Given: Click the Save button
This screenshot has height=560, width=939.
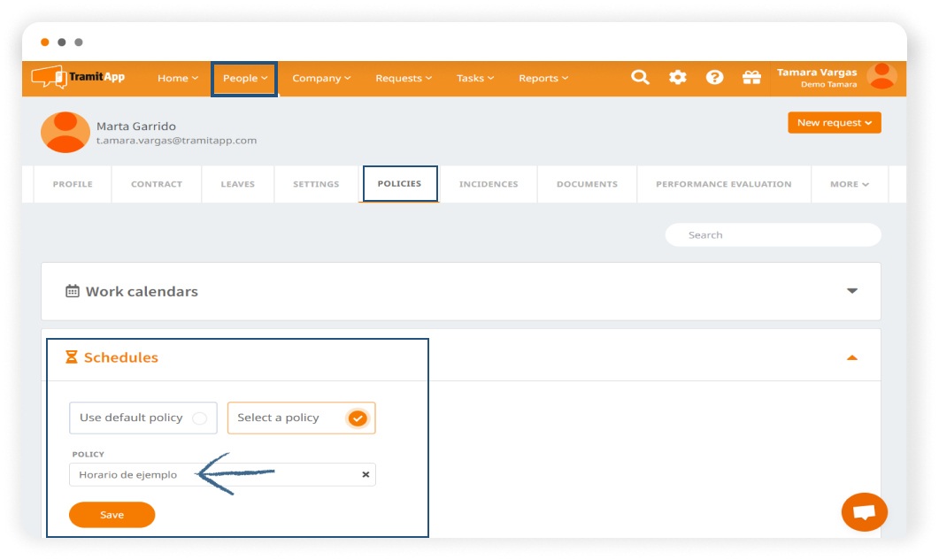Looking at the screenshot, I should coord(112,515).
